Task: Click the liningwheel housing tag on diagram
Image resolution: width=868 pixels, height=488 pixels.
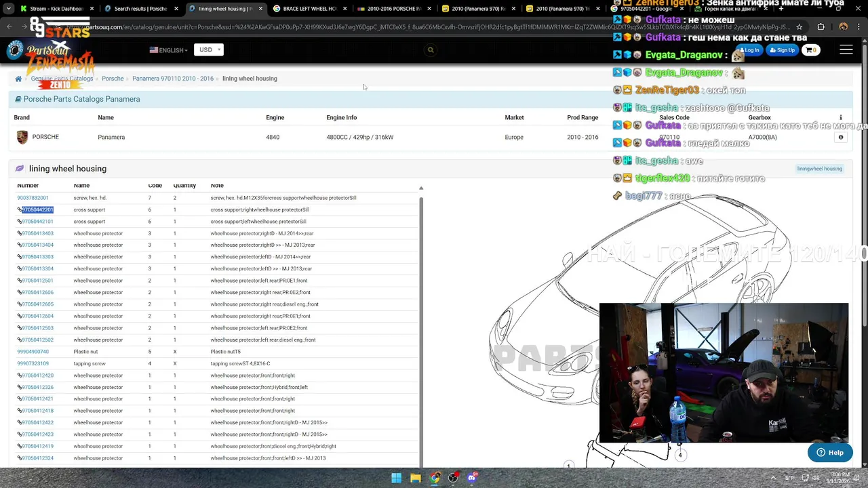Action: (x=819, y=169)
